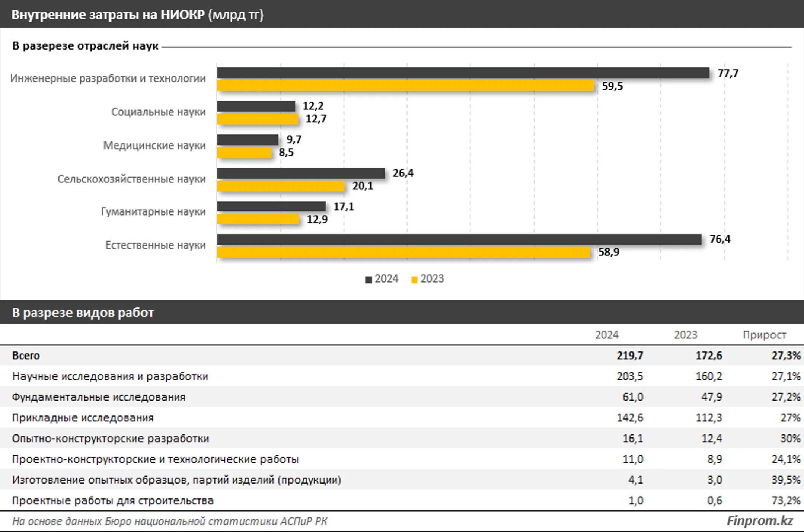
Task: Click the 2024 agricultural sciences bar 26,4
Action: click(301, 173)
